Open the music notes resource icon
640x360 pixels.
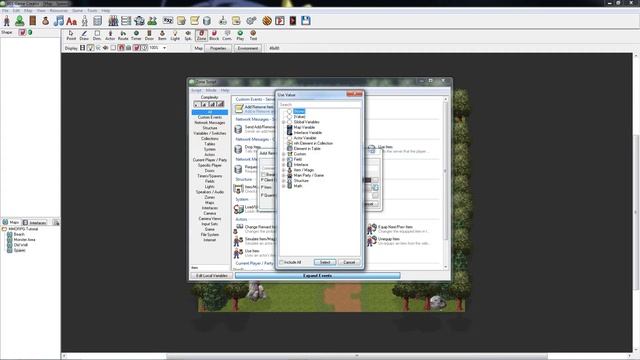click(x=59, y=20)
